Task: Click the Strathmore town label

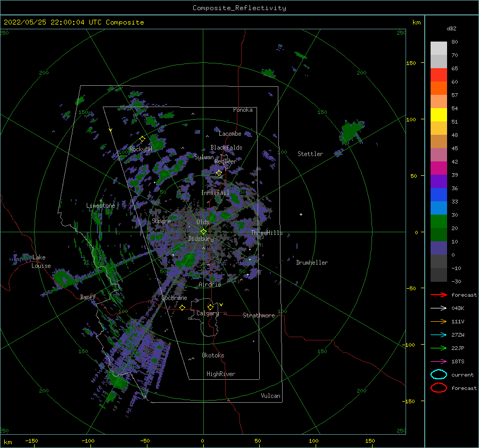Action: coord(259,315)
